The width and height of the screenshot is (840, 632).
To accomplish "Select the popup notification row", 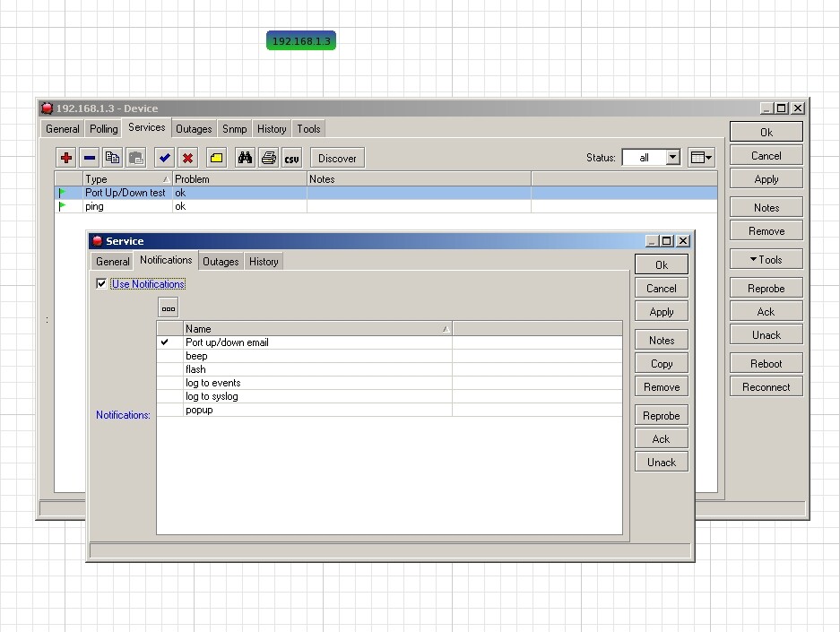I will pyautogui.click(x=389, y=410).
